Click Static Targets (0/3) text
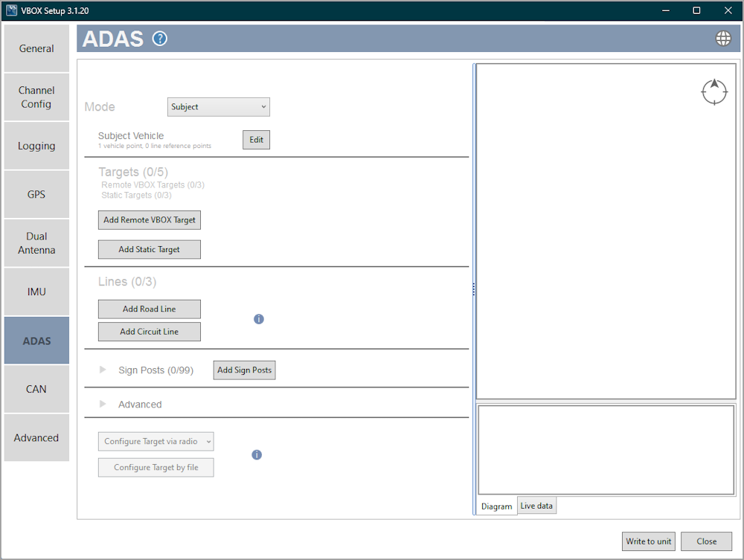 [136, 195]
